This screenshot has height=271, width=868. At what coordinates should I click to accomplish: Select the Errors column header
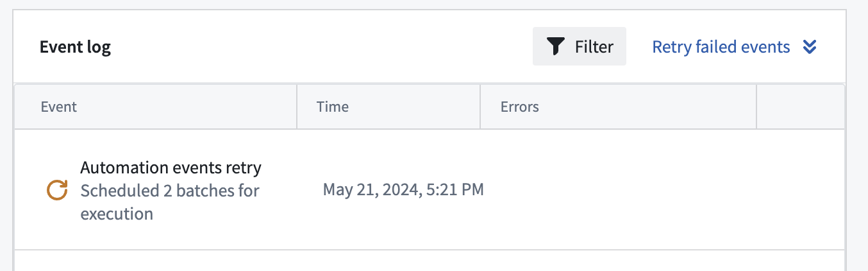[619, 107]
